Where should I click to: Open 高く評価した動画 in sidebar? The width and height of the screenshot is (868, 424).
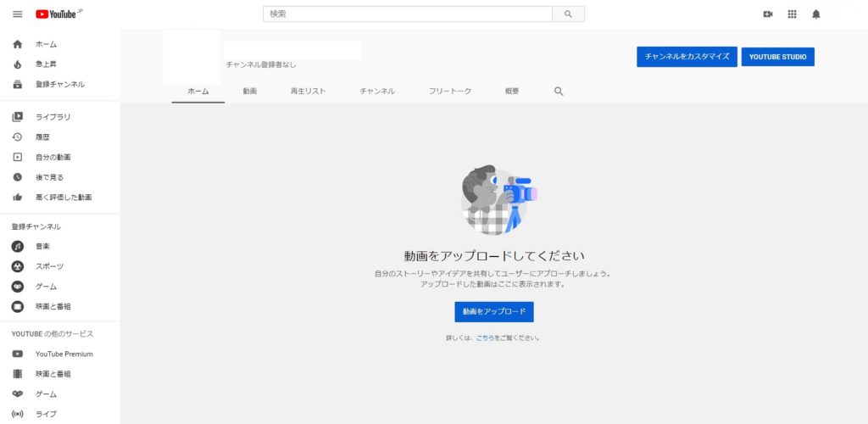(64, 197)
